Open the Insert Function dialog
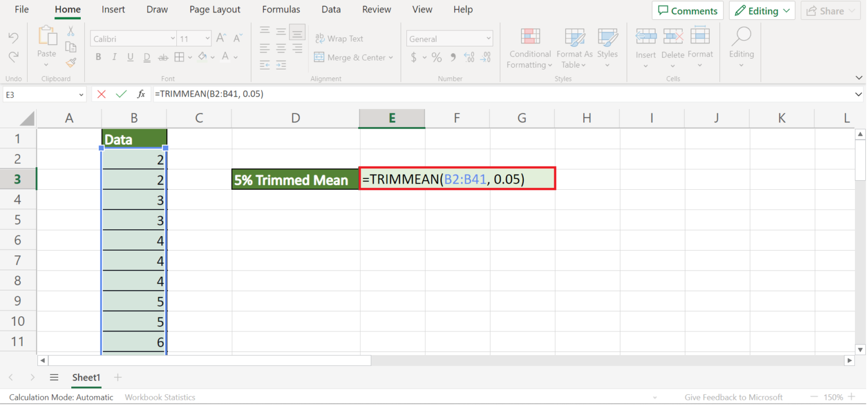 (x=141, y=94)
